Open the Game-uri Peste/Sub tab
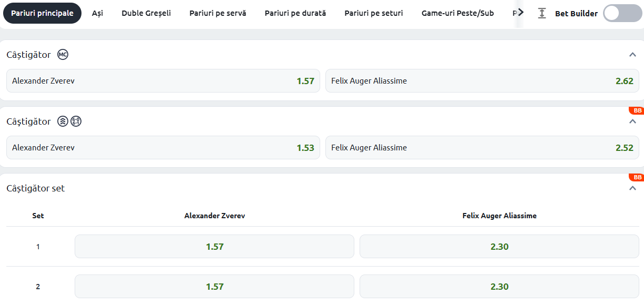This screenshot has height=305, width=644. coord(457,13)
